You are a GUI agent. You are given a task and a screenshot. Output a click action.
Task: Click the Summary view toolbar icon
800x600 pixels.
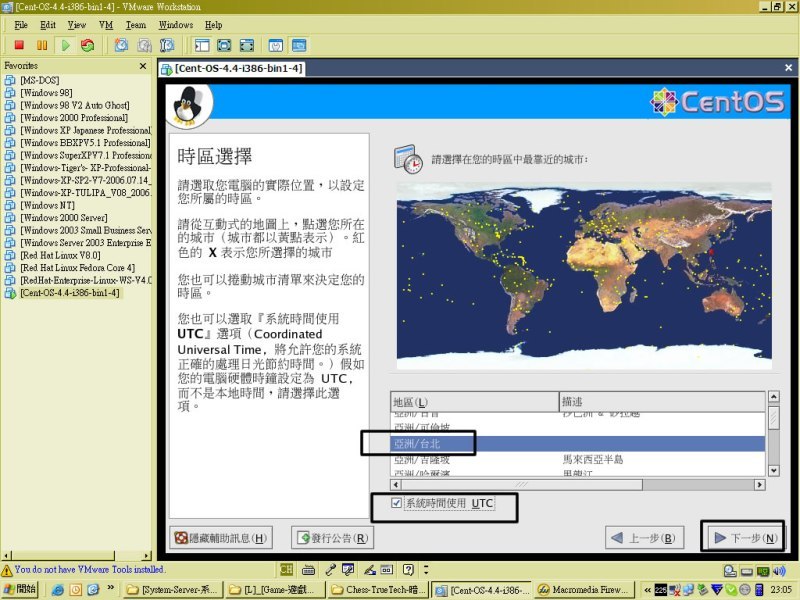point(276,45)
